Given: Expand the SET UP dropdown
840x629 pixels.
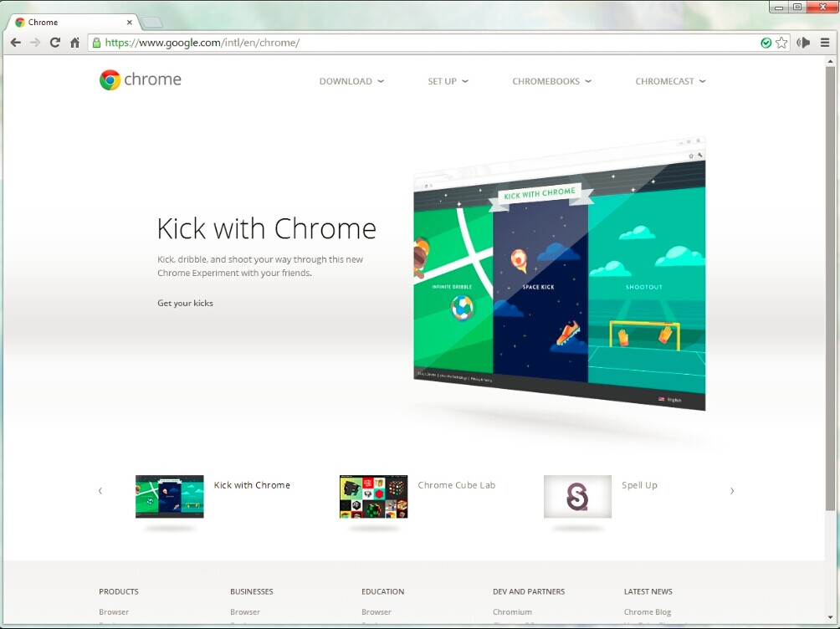Looking at the screenshot, I should 448,81.
